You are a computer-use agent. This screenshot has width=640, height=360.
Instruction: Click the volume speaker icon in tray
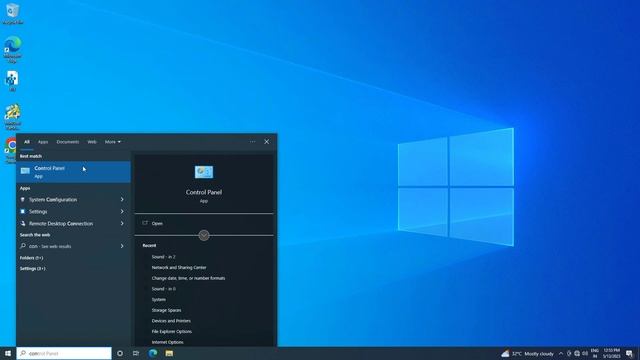tap(585, 353)
